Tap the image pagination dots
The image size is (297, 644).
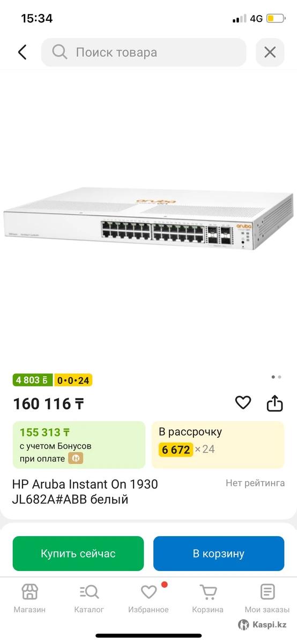276,377
